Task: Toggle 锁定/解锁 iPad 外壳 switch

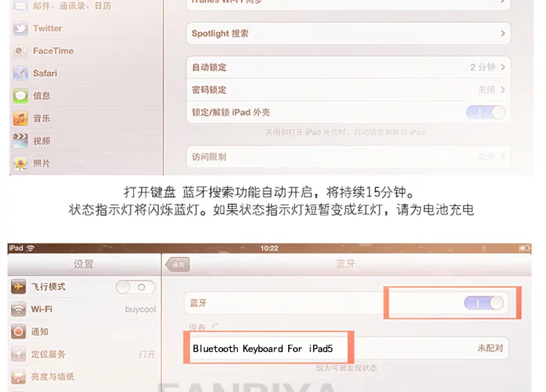Action: point(486,112)
